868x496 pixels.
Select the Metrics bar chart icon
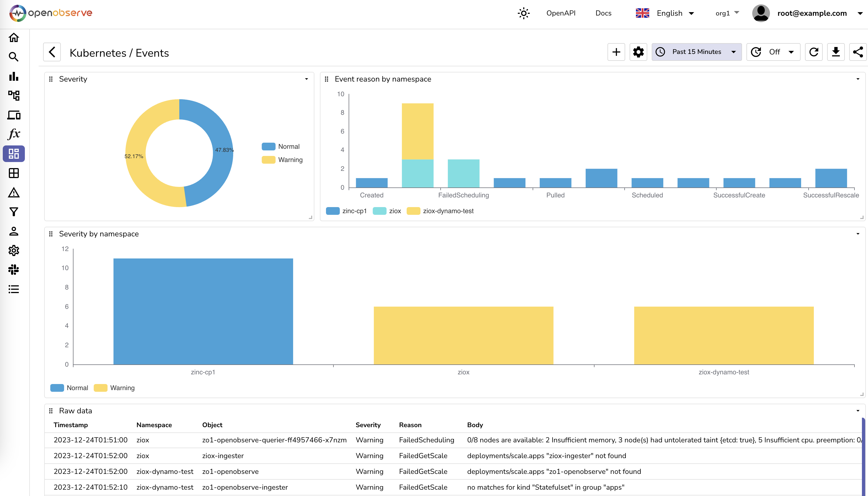point(14,77)
